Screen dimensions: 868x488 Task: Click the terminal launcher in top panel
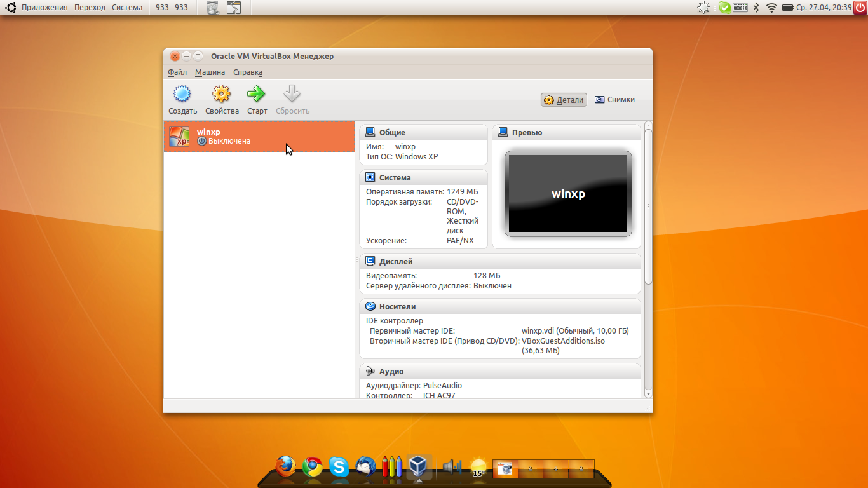[234, 8]
